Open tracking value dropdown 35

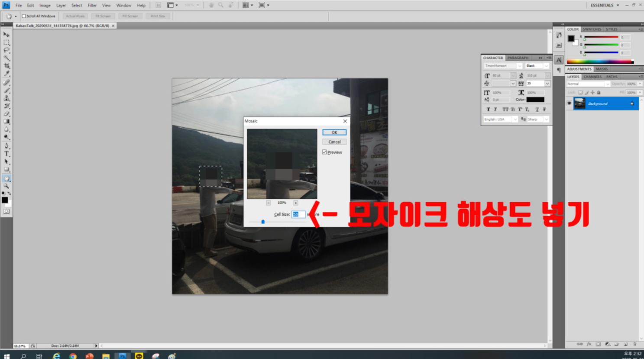coord(547,84)
